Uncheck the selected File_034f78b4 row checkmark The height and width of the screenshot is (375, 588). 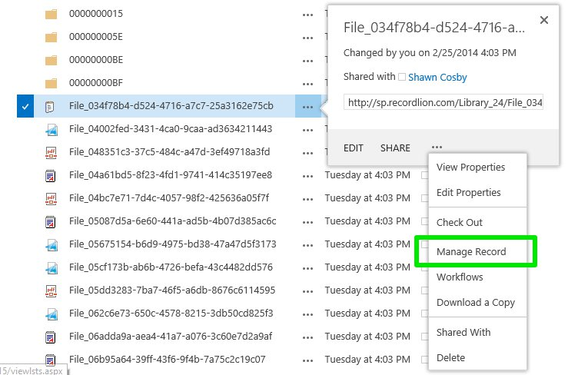point(25,107)
